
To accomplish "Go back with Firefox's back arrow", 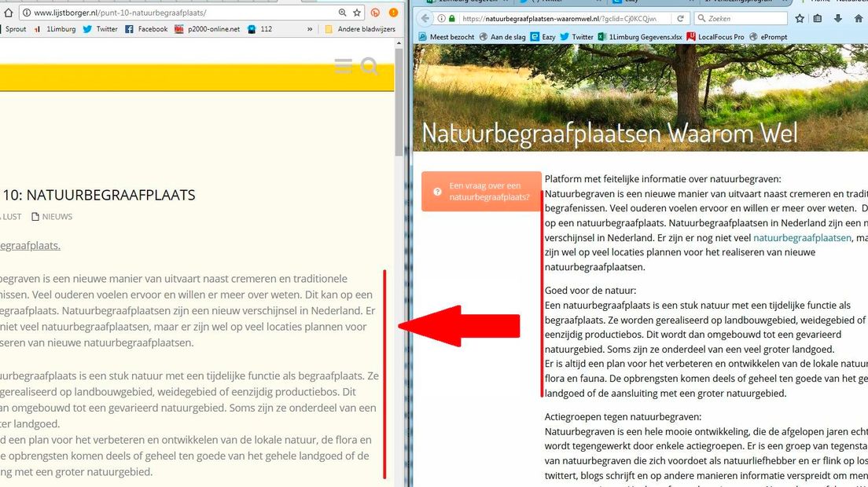I will pos(425,18).
